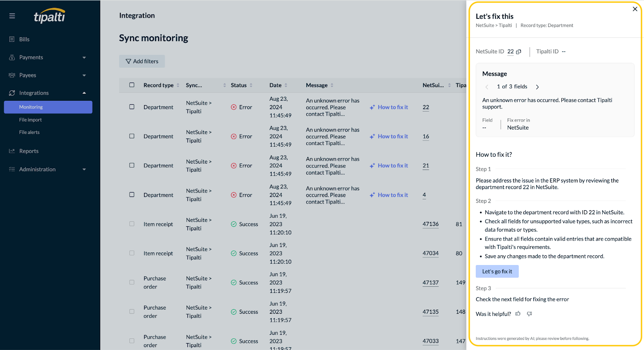This screenshot has width=644, height=350.
Task: Check Department row with NetSuite ID 4
Action: (132, 195)
